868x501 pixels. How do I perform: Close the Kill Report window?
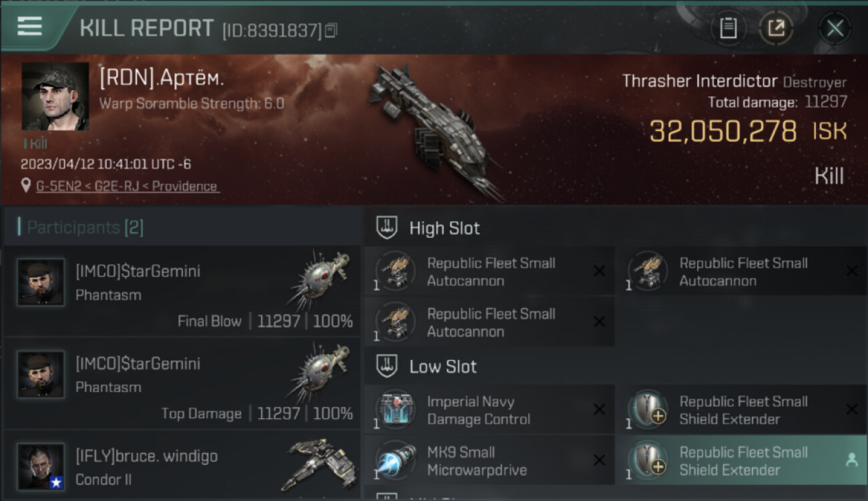coord(835,28)
